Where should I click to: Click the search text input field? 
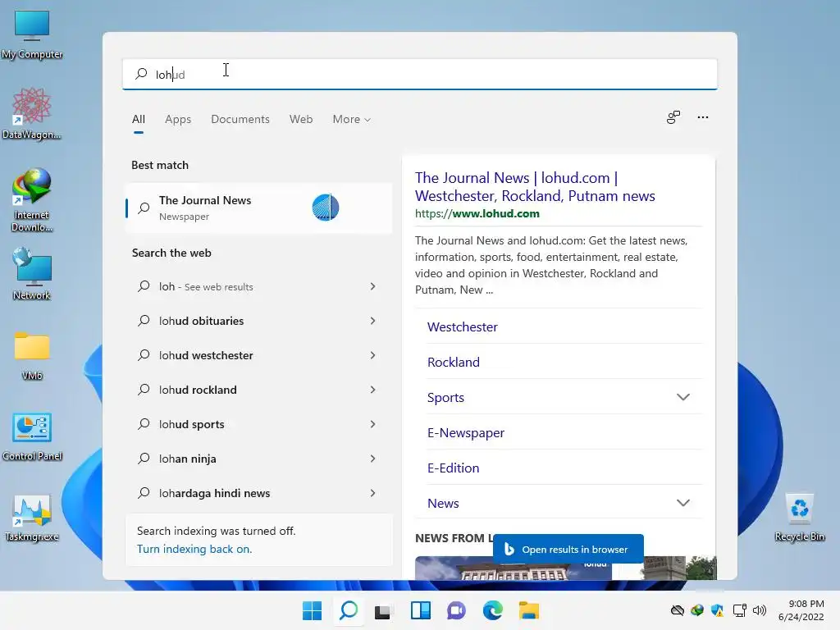coord(419,74)
